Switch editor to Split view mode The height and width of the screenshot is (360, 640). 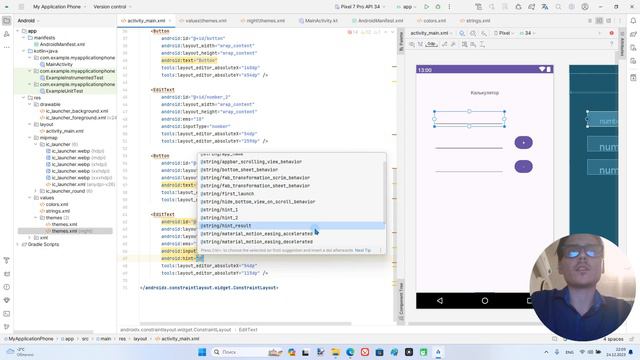click(599, 21)
